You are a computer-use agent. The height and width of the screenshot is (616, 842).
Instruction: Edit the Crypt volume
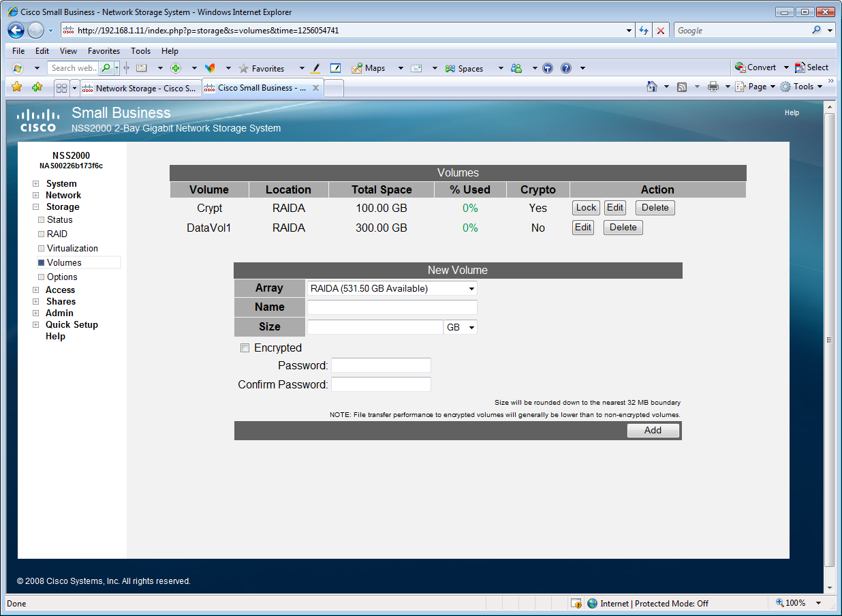(x=615, y=208)
